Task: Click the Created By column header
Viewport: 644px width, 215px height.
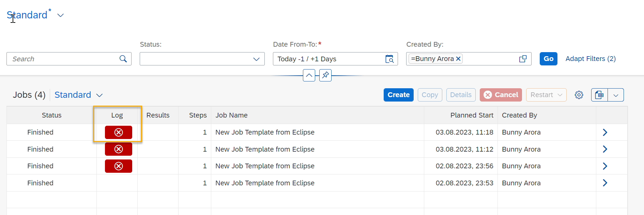Action: (547, 115)
